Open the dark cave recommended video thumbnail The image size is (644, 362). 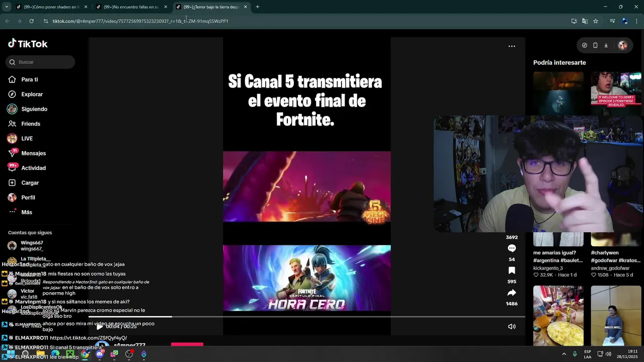click(x=558, y=93)
